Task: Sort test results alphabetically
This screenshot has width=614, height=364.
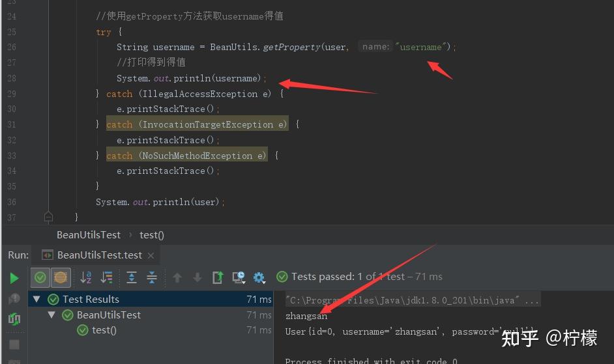Action: tap(86, 277)
